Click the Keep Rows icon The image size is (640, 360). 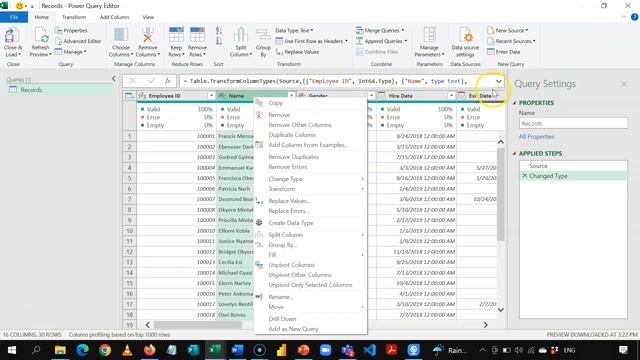[176, 36]
